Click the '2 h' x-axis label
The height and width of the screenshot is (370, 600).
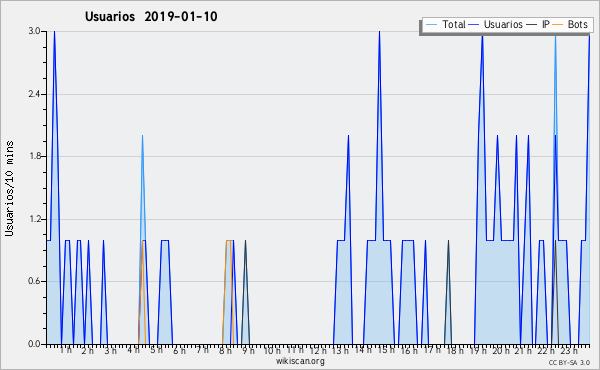(87, 350)
